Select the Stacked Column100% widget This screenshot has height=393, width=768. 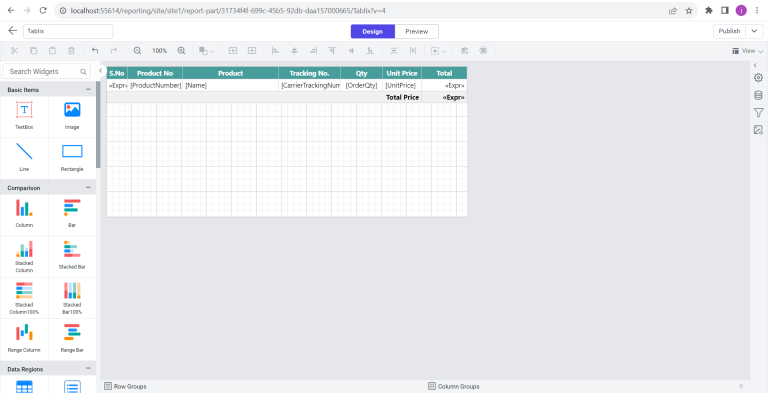pos(24,297)
